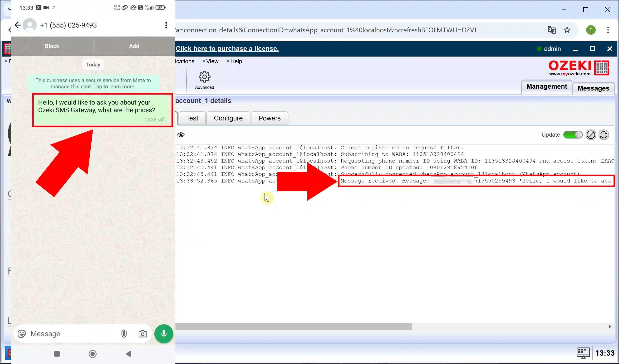Viewport: 619px width, 364px height.
Task: Click the 13:33 clock in Ozeki taskbar
Action: [604, 353]
